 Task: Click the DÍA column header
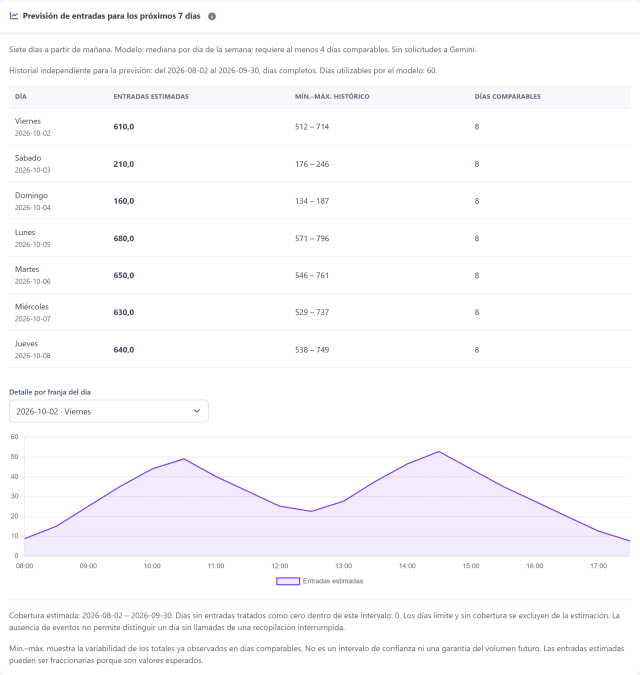pos(21,96)
